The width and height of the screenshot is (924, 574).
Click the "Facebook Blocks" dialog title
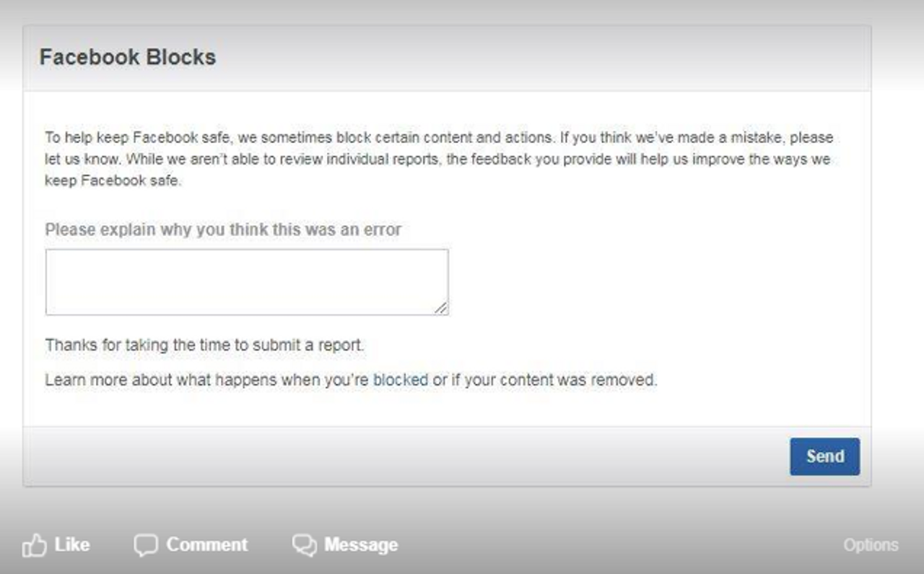[x=128, y=58]
